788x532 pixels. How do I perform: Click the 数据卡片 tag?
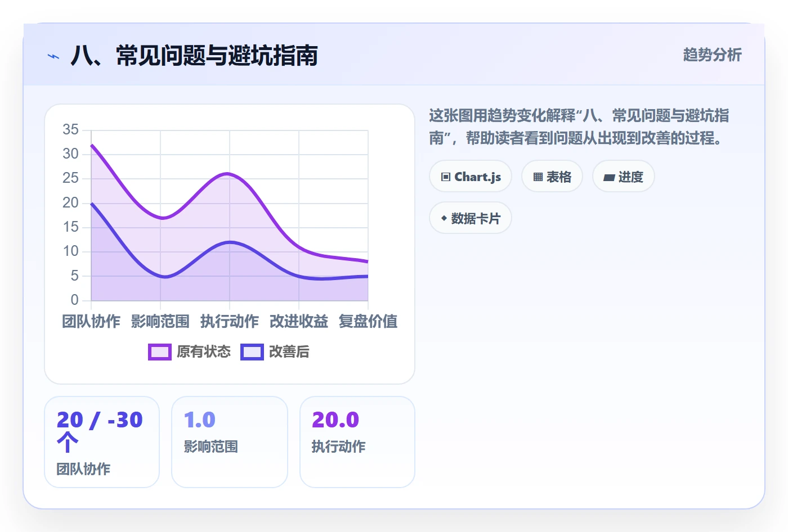(471, 218)
